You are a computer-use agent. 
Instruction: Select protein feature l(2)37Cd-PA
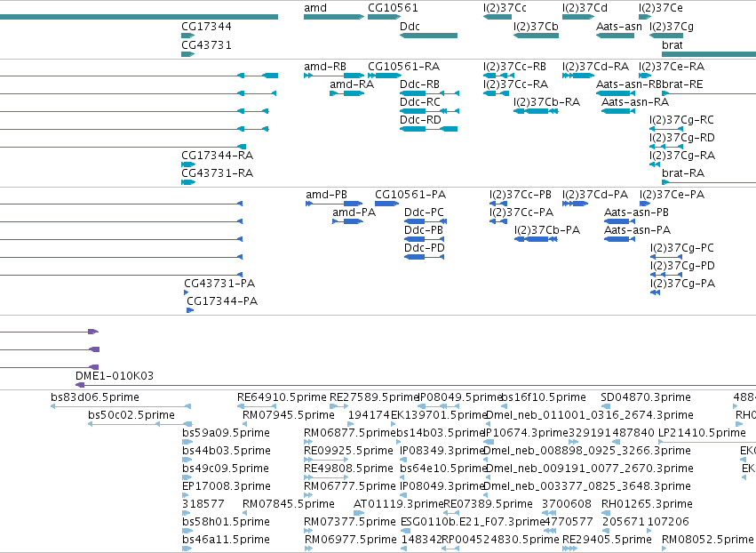click(x=575, y=204)
